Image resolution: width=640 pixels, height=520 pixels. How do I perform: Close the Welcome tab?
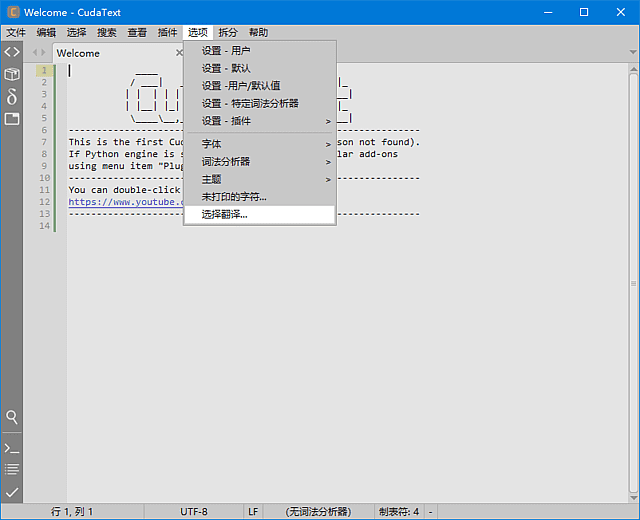[179, 53]
